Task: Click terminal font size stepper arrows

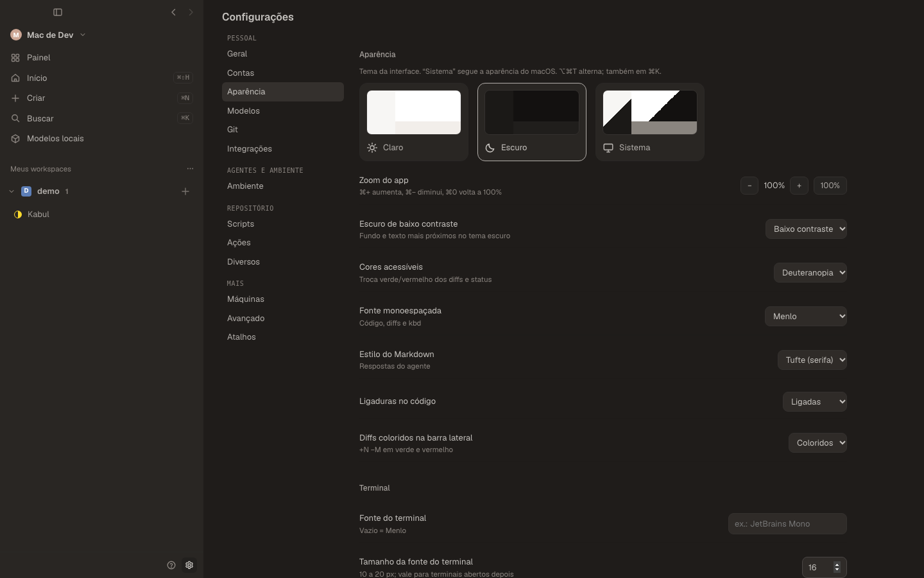Action: [x=837, y=568]
